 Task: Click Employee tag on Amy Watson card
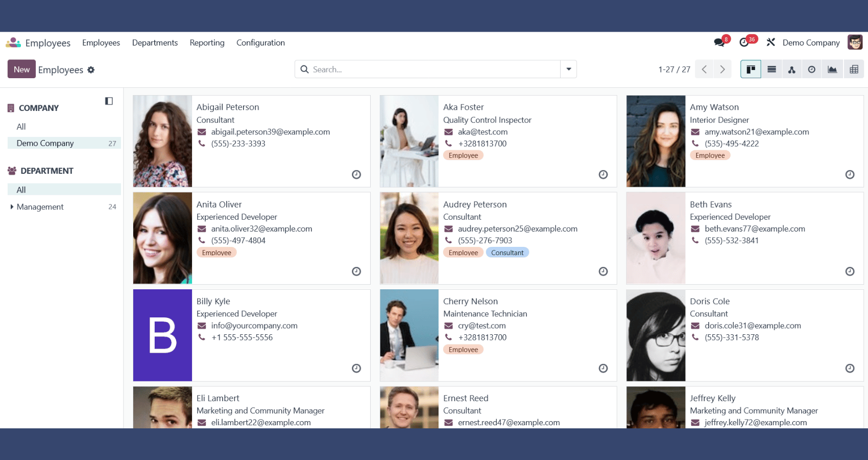(x=710, y=155)
